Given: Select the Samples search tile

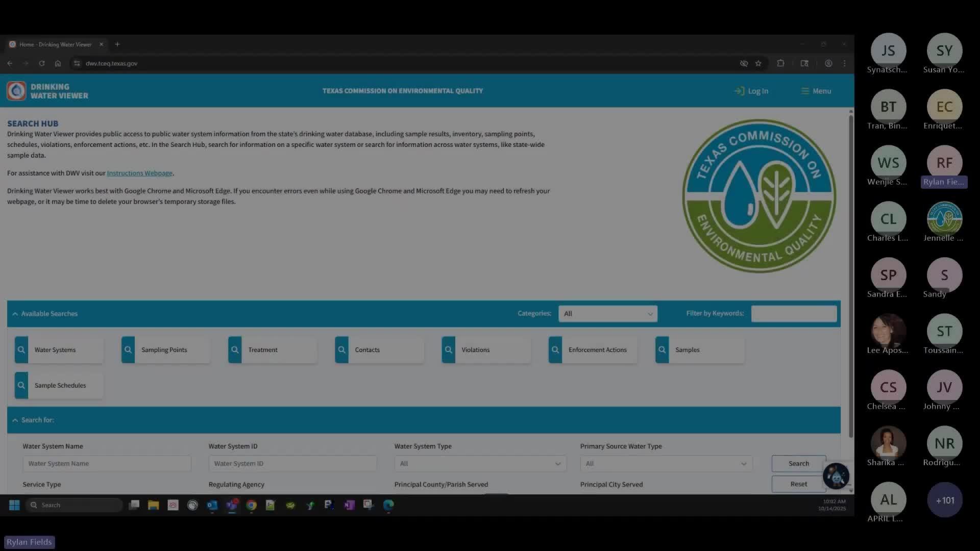Looking at the screenshot, I should [x=698, y=349].
